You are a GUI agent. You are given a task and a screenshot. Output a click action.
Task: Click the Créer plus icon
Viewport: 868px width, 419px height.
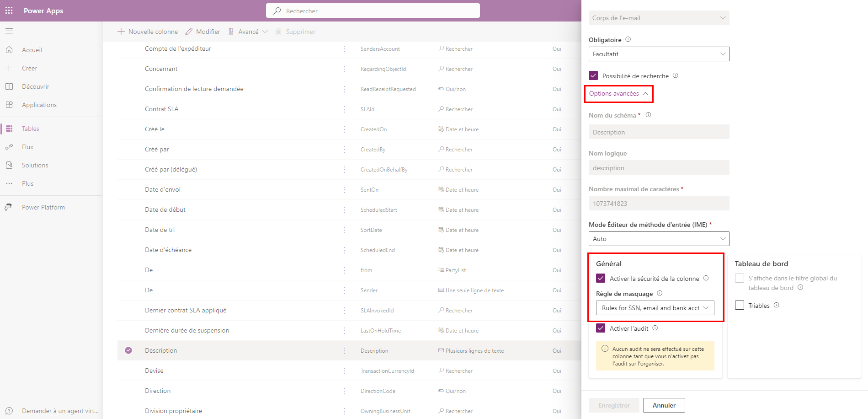9,68
